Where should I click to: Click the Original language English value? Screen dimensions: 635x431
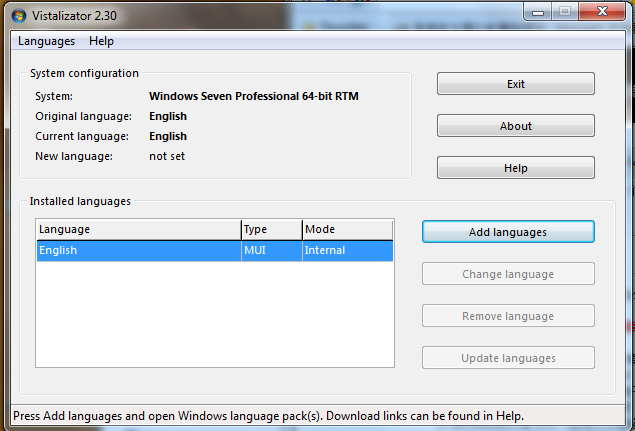tap(168, 116)
